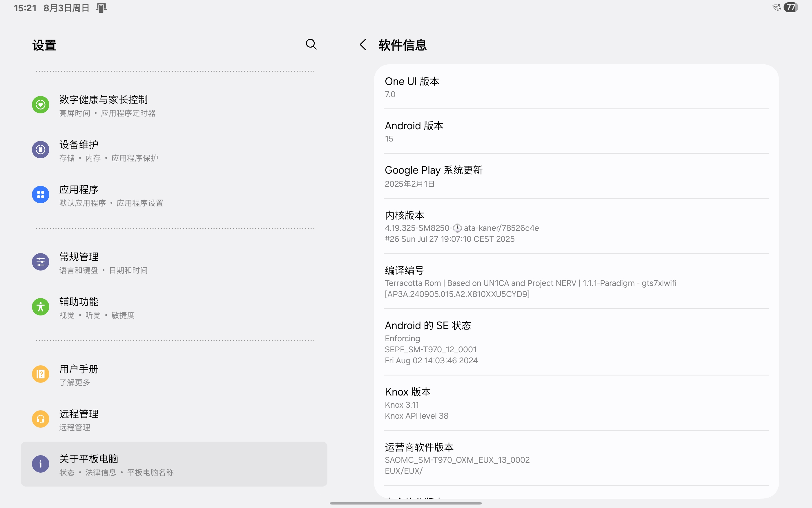Tap the 内核版本 row
812x508 pixels.
(576, 226)
